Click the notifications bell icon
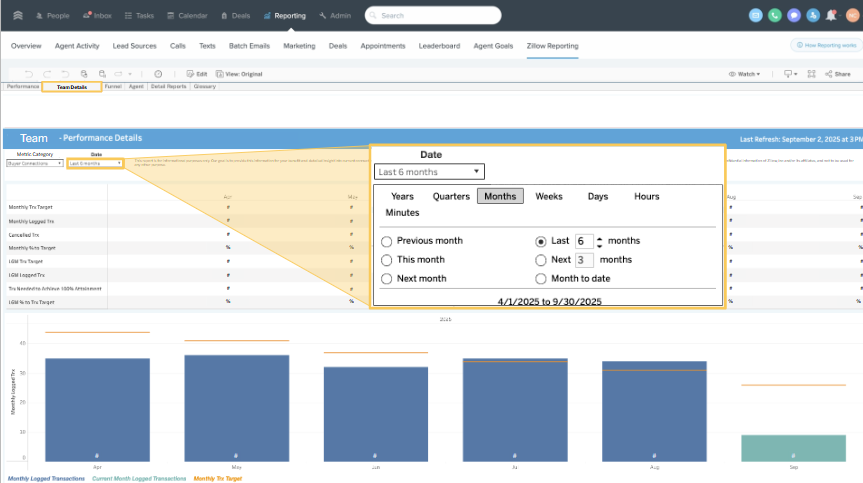This screenshot has height=483, width=863. pyautogui.click(x=831, y=16)
